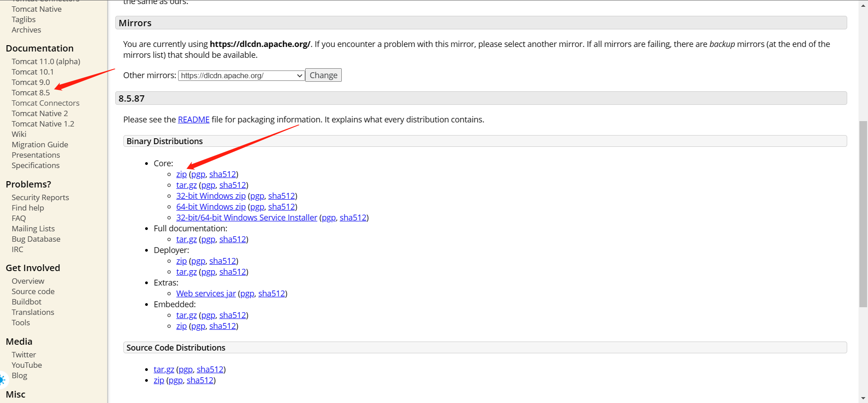This screenshot has height=403, width=868.
Task: Open sha512 for Deployer tar.gz
Action: (x=232, y=272)
